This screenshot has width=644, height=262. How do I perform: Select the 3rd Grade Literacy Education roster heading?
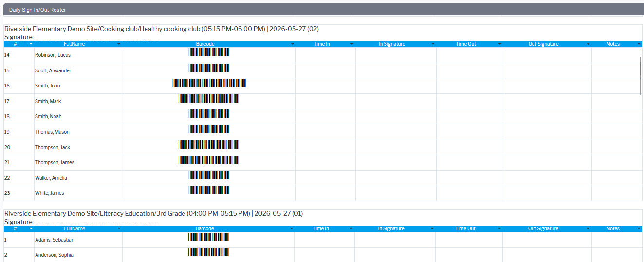[153, 213]
